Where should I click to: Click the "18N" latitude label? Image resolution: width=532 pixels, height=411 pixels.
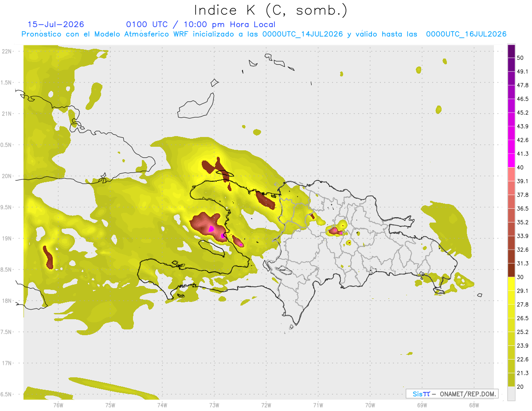(x=7, y=301)
